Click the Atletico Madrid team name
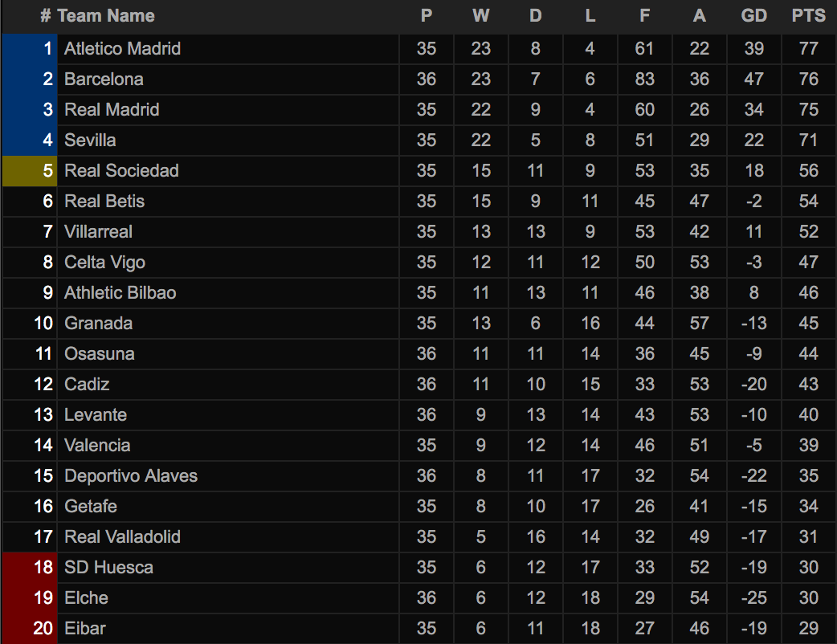Viewport: 837px width, 644px height. click(122, 49)
